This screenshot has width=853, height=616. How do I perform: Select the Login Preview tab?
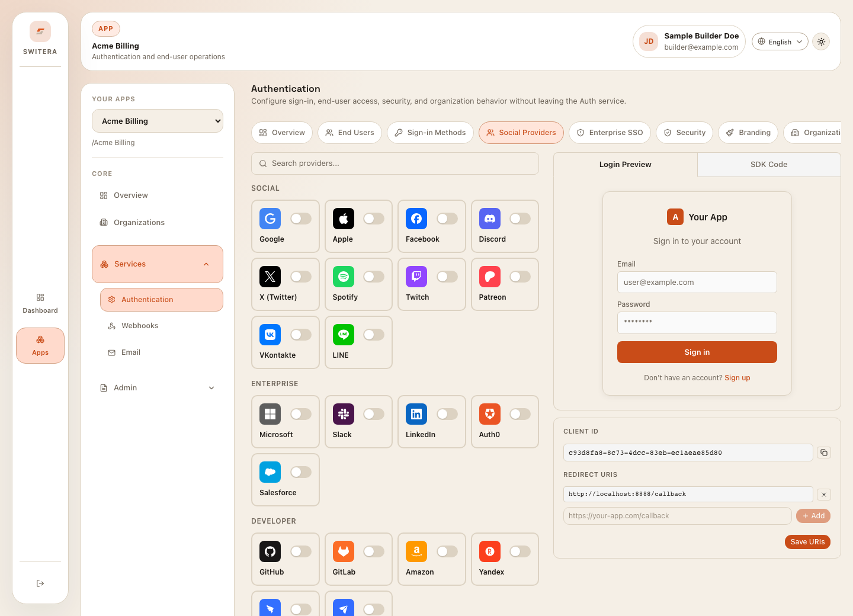[625, 165]
